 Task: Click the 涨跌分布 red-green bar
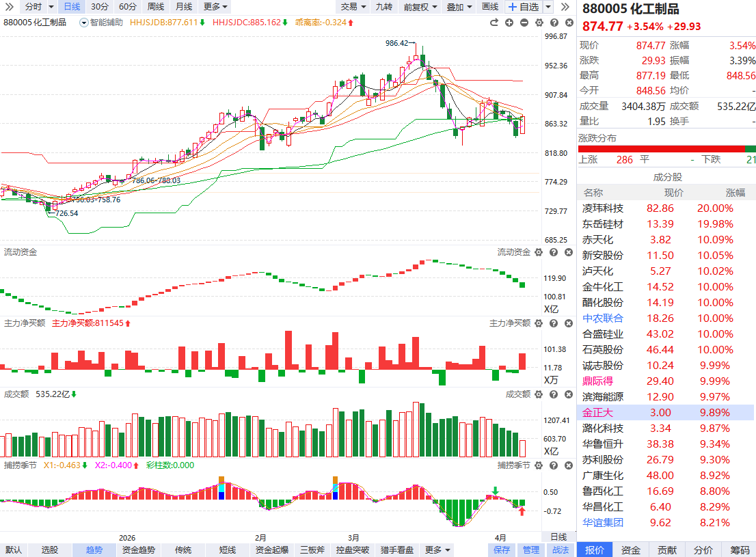tap(667, 149)
